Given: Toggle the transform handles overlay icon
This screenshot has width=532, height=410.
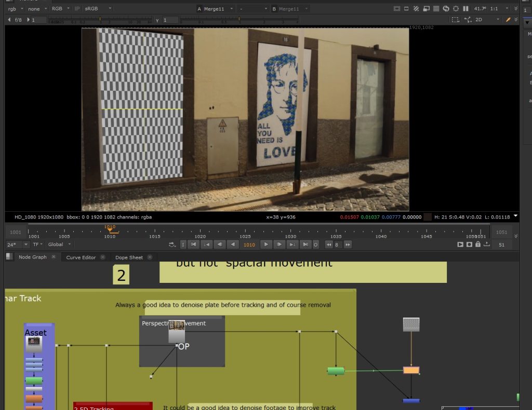Looking at the screenshot, I should pos(468,20).
